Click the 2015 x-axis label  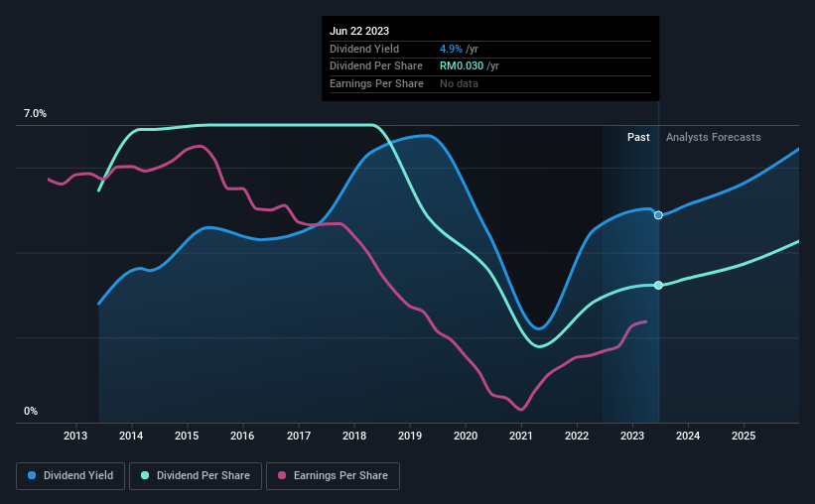[187, 436]
